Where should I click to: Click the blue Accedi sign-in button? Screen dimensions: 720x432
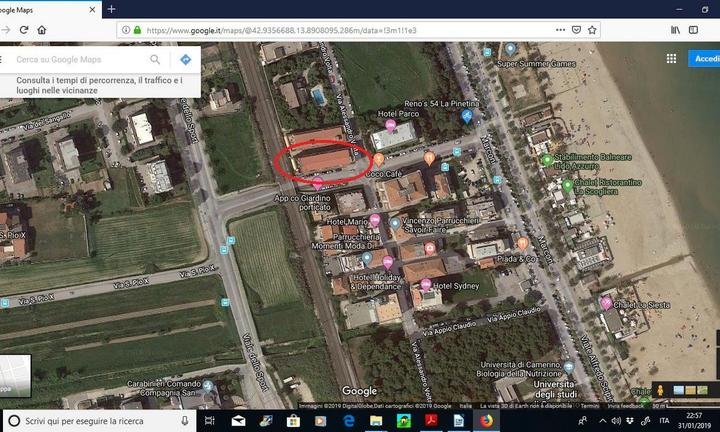point(706,59)
